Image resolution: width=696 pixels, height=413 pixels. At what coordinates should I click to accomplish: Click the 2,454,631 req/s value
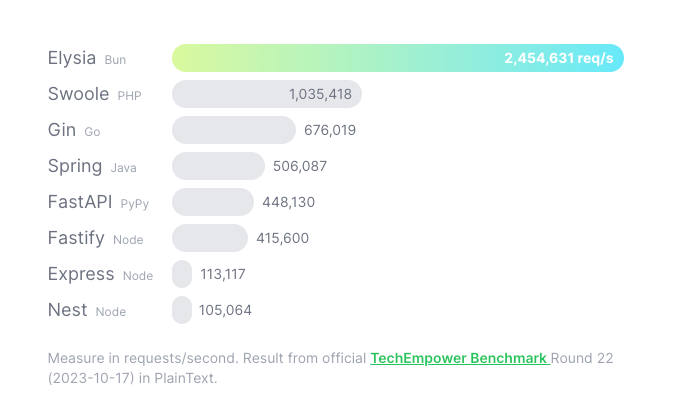click(x=558, y=58)
